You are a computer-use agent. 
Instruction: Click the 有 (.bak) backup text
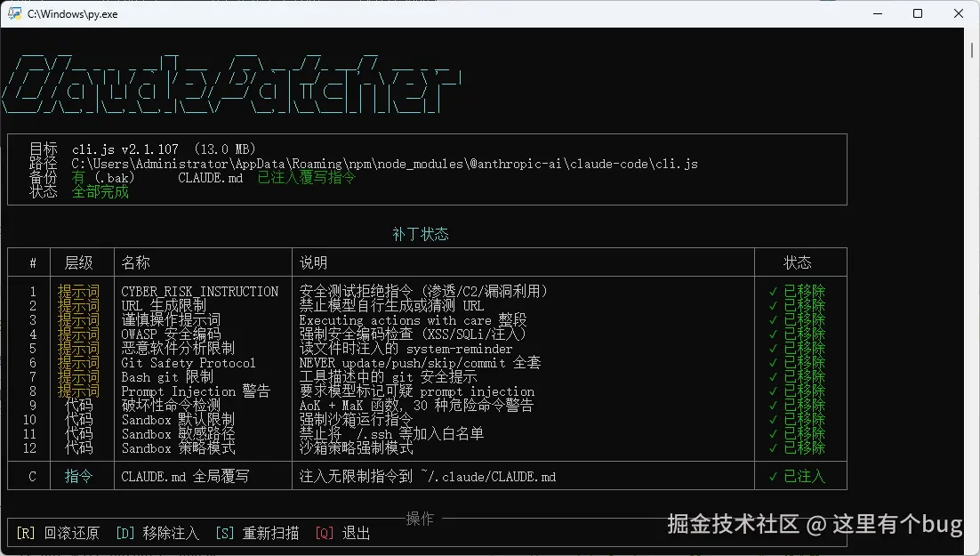[x=103, y=178]
